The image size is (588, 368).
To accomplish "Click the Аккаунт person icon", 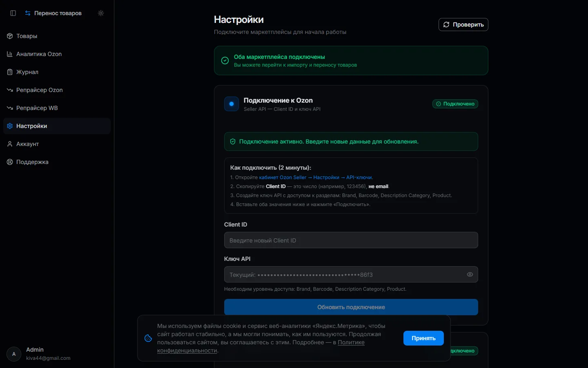I will click(10, 144).
